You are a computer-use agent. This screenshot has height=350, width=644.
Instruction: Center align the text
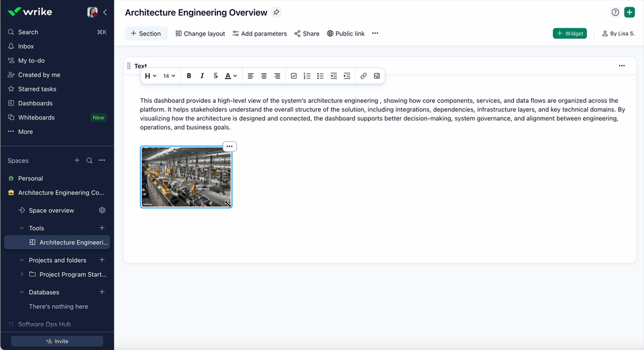tap(264, 76)
